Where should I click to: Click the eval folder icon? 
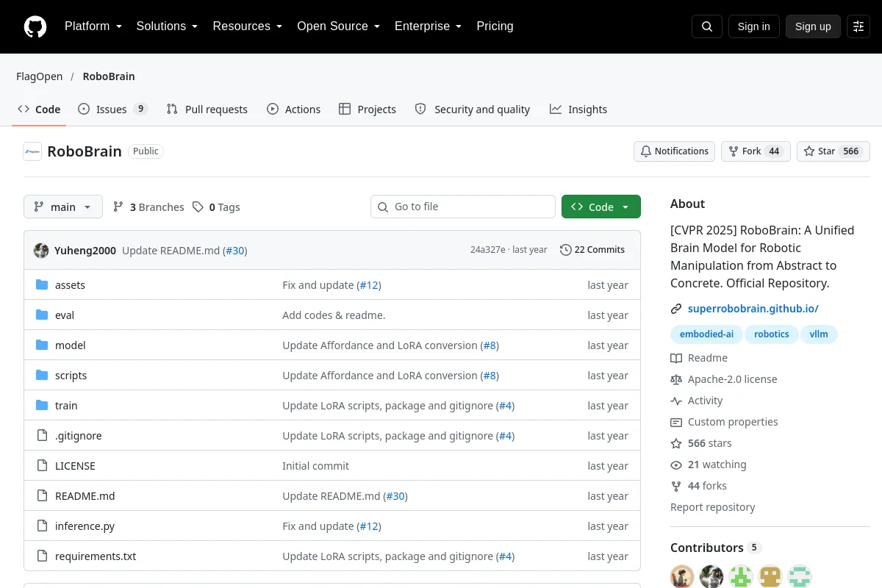(42, 315)
